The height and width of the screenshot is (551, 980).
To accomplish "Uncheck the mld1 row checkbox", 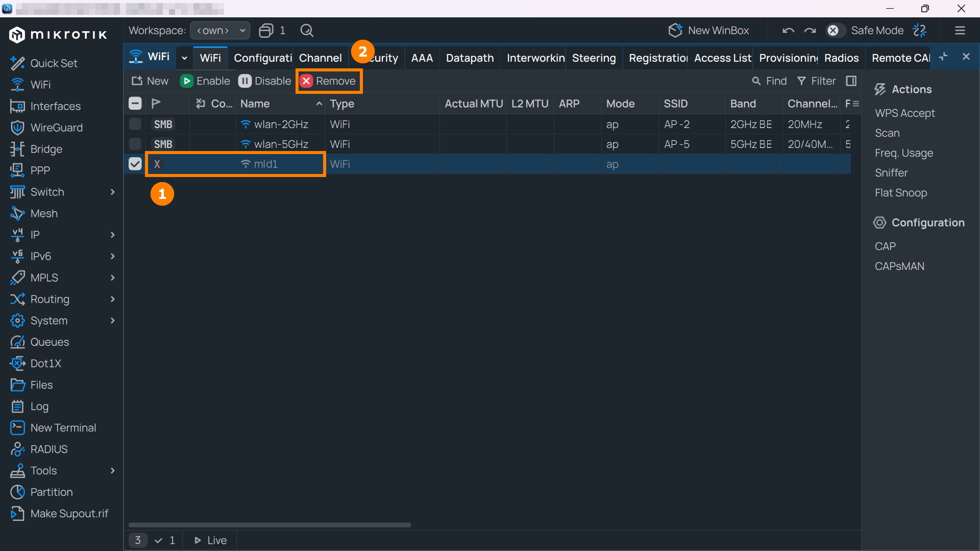I will pos(135,164).
